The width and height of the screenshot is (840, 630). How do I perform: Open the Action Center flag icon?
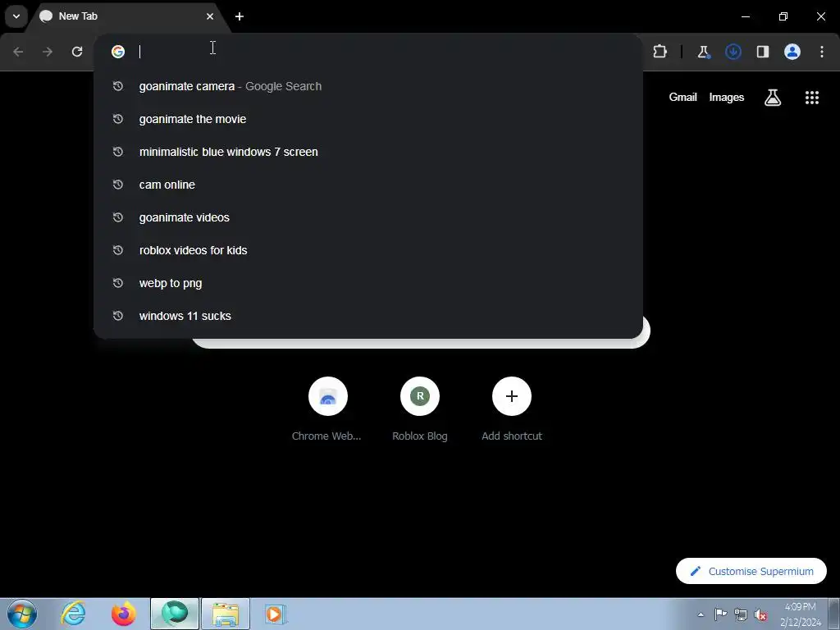click(x=720, y=614)
